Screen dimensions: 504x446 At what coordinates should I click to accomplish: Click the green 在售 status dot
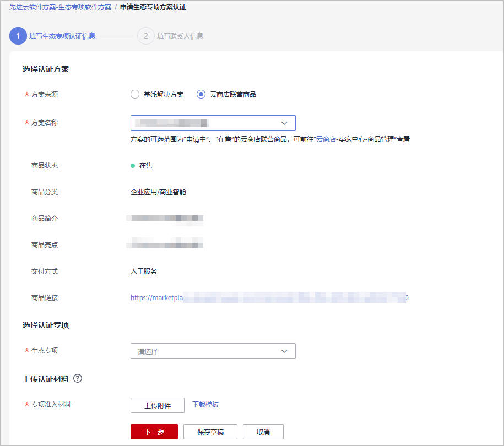coord(133,166)
